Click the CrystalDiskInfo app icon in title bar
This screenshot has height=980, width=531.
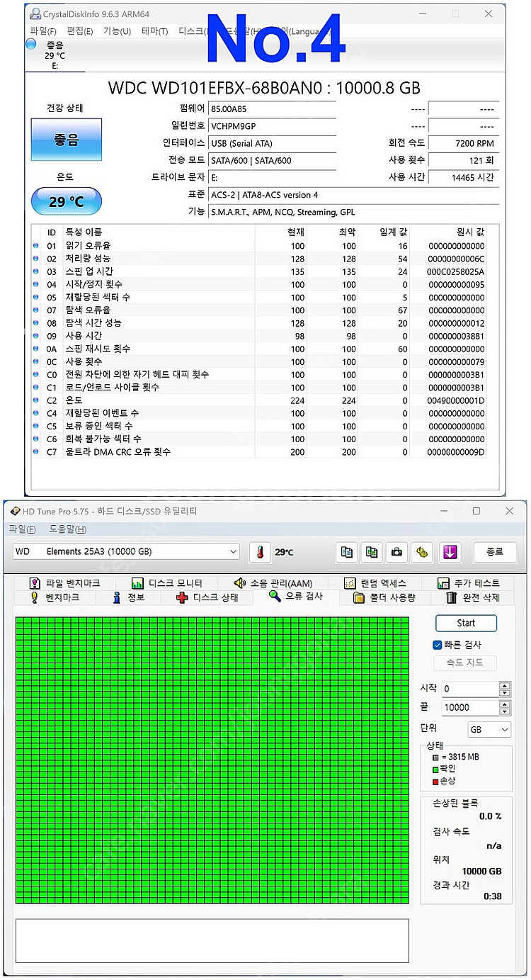pyautogui.click(x=35, y=13)
